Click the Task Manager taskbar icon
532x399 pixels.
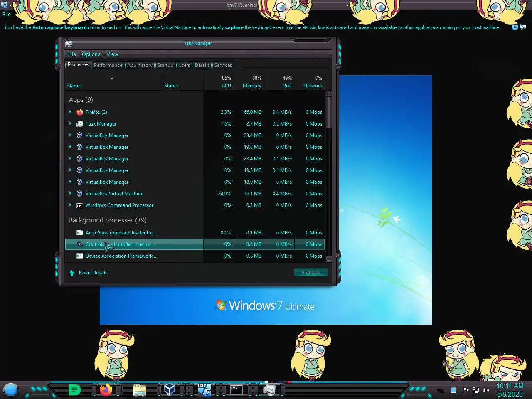(269, 389)
